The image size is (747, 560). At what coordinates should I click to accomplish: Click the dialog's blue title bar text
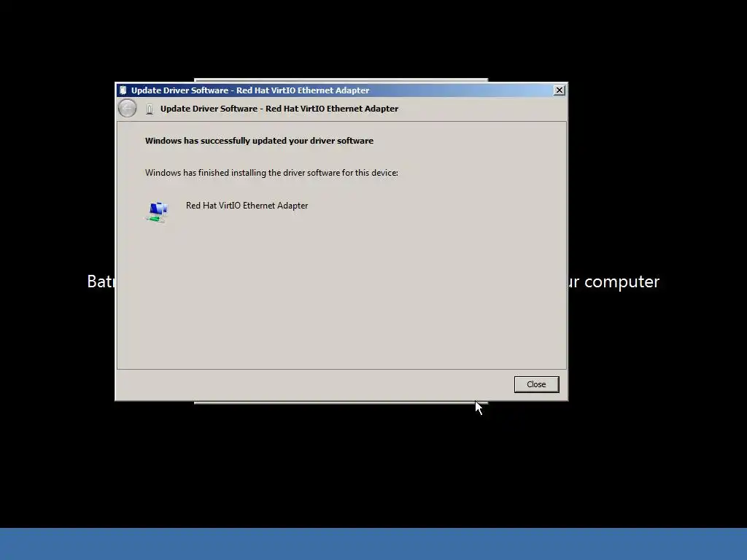point(250,90)
